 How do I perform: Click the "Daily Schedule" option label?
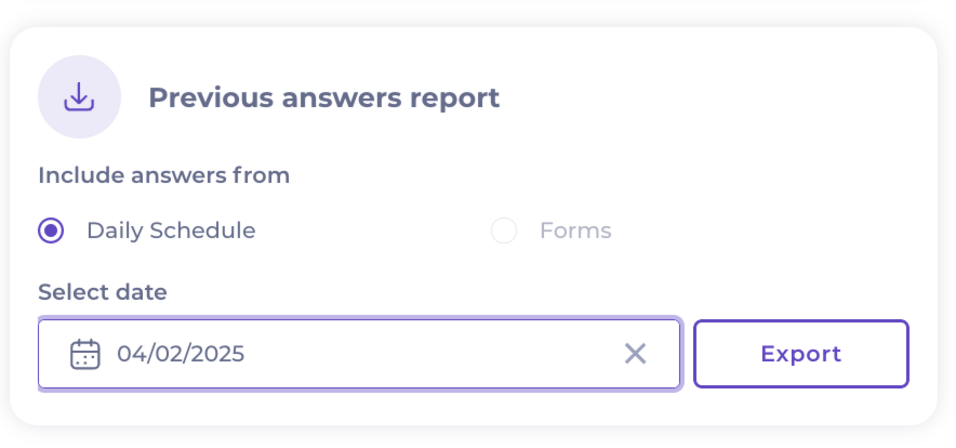point(171,231)
